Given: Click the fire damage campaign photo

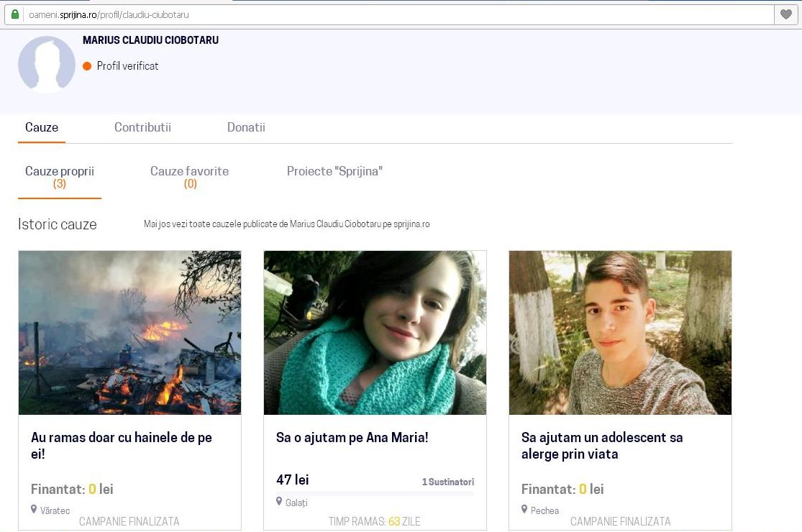Looking at the screenshot, I should 129,332.
